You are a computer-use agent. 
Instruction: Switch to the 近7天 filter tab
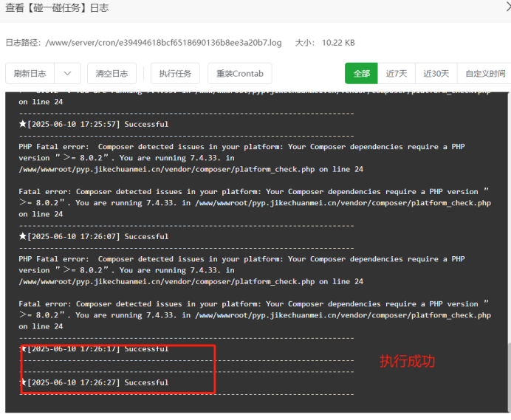point(397,74)
